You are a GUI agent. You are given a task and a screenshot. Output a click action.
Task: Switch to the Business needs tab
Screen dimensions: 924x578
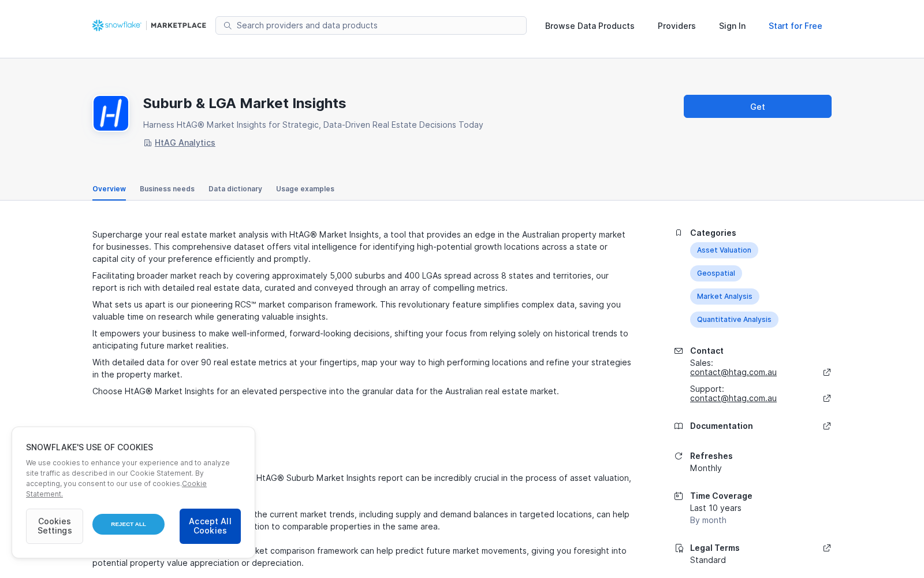(x=167, y=189)
